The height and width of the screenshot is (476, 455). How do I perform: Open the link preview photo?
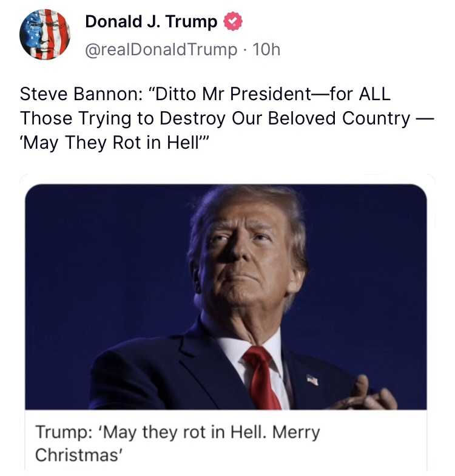click(226, 296)
